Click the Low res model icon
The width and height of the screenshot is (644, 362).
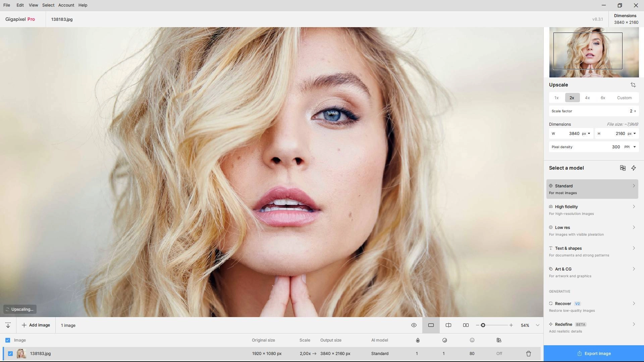pyautogui.click(x=551, y=227)
